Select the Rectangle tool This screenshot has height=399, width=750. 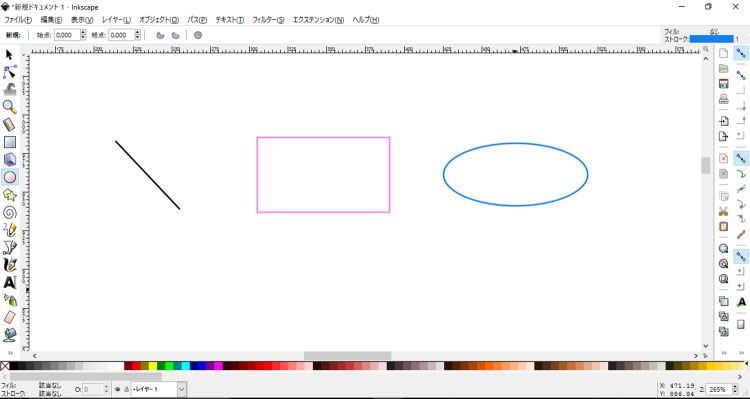point(10,142)
